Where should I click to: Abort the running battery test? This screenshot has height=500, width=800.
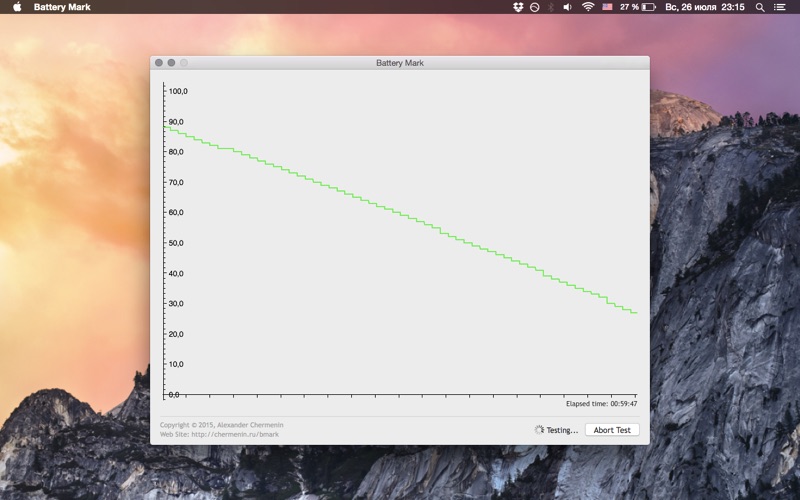(x=612, y=430)
